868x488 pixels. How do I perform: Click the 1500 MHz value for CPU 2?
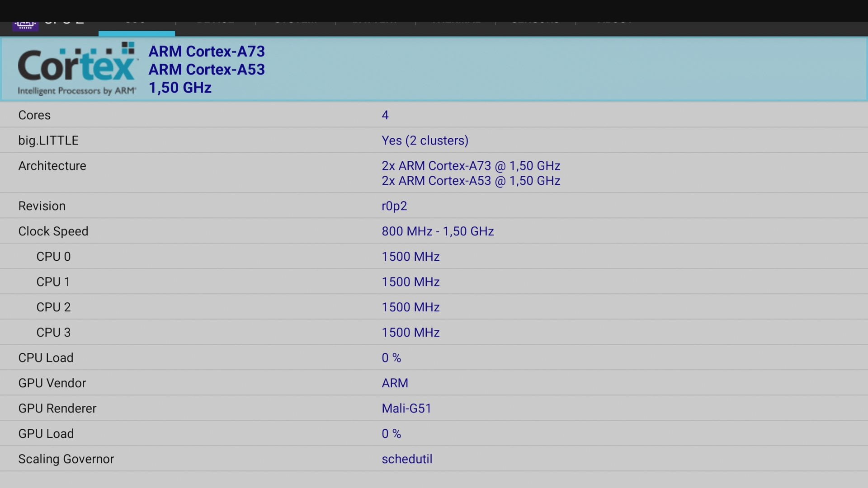410,307
